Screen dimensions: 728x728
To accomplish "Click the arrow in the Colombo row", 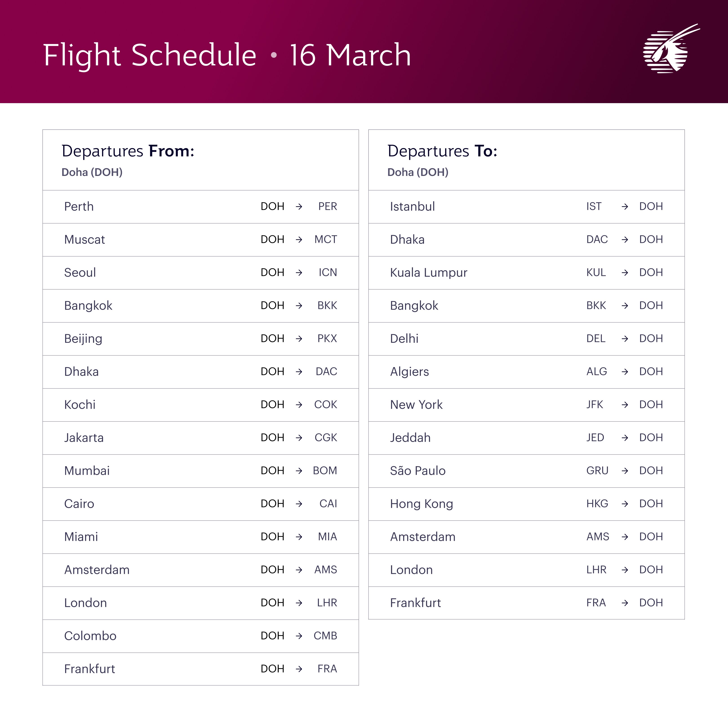I will pos(299,636).
